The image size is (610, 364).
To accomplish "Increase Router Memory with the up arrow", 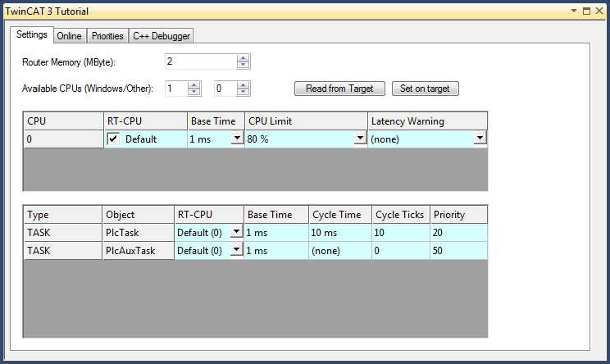I will coord(244,58).
